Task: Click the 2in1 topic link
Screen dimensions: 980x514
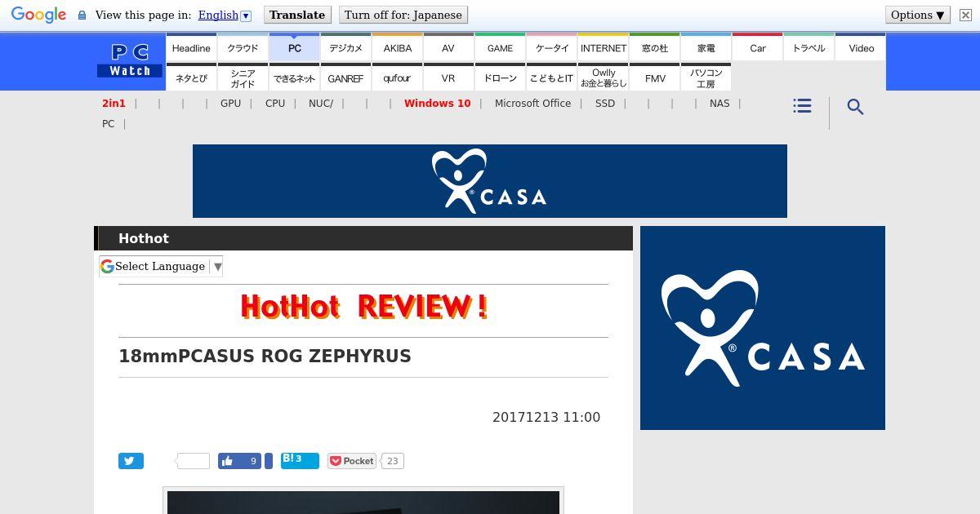Action: [114, 104]
